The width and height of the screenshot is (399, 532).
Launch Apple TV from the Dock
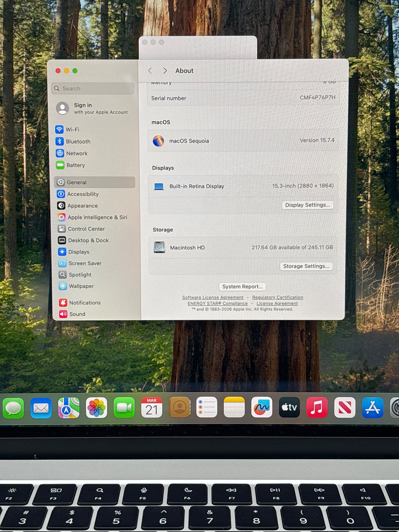point(290,407)
